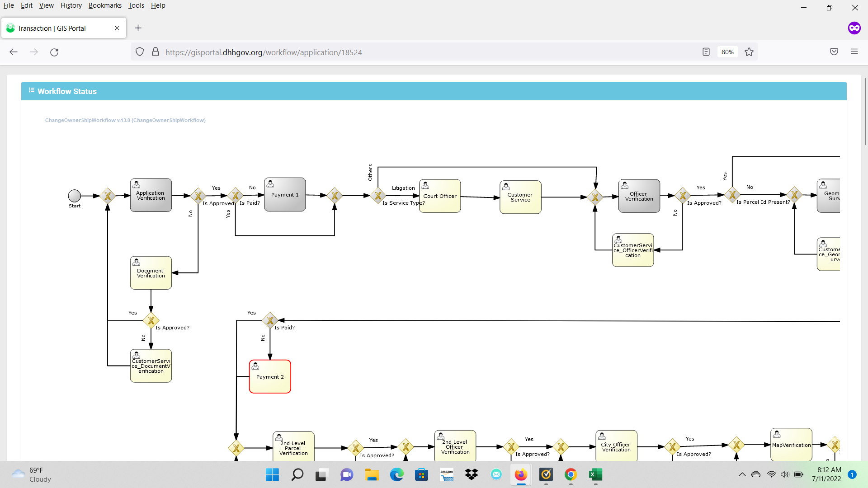
Task: Open the Windows Start menu
Action: pos(272,474)
